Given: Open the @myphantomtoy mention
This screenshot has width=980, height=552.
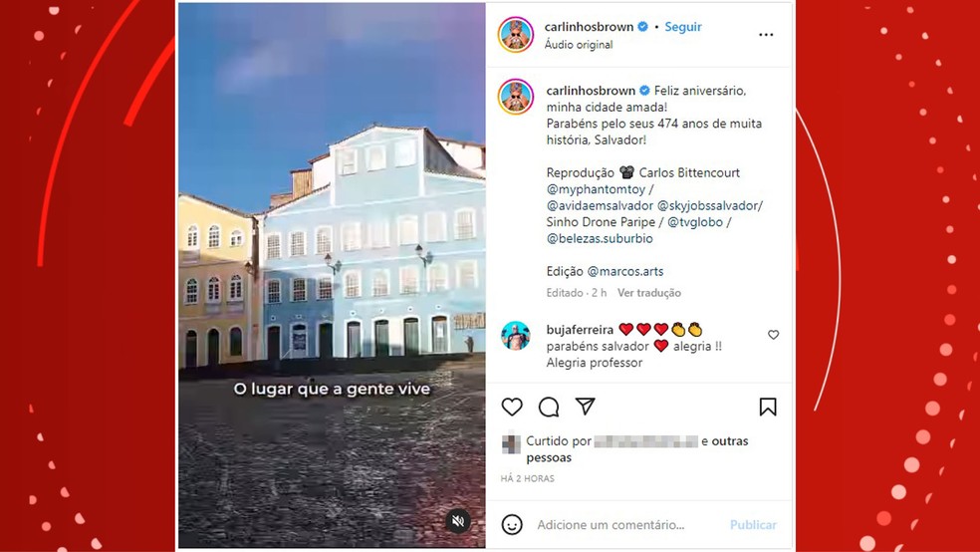Looking at the screenshot, I should 596,188.
